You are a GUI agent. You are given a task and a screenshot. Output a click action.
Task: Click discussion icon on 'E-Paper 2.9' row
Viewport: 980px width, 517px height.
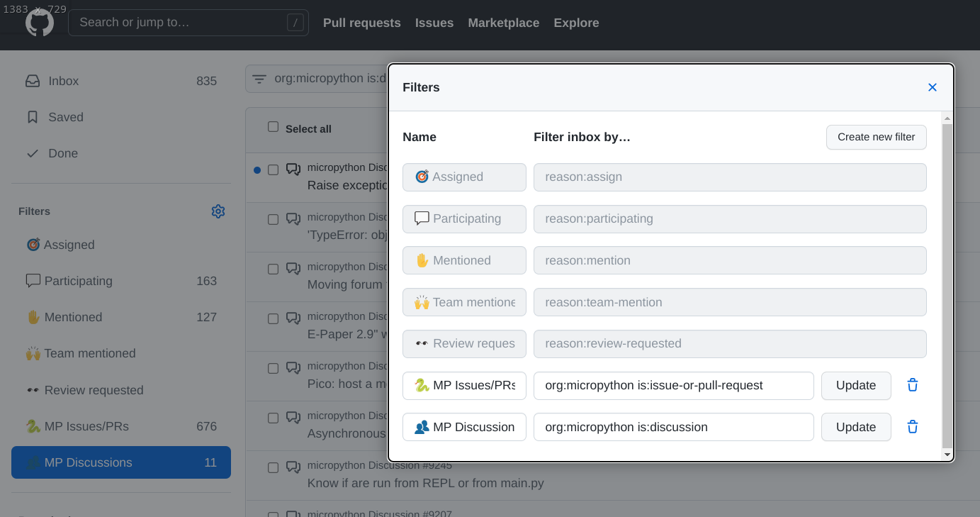(x=293, y=318)
